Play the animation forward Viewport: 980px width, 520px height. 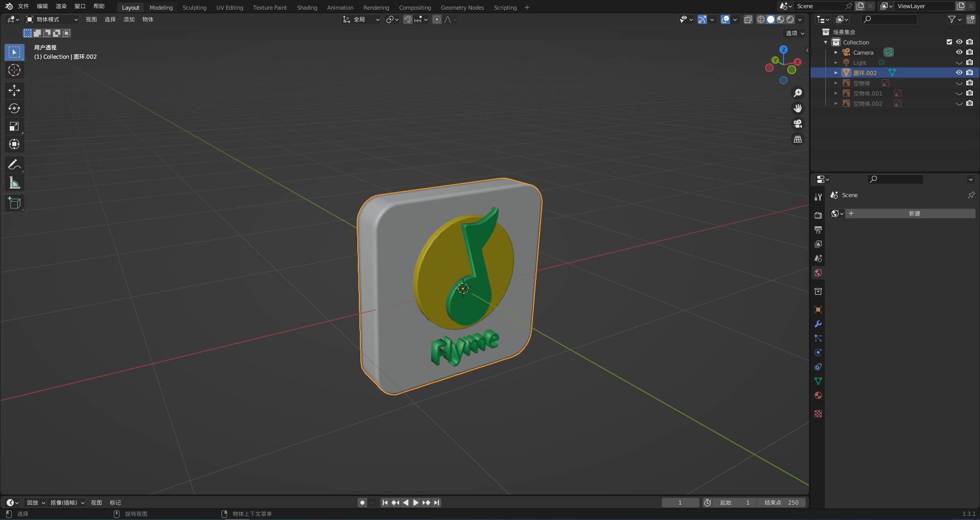416,503
